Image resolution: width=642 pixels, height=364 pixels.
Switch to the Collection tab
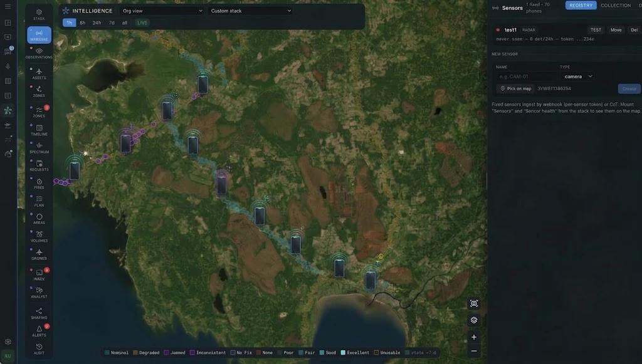click(616, 5)
